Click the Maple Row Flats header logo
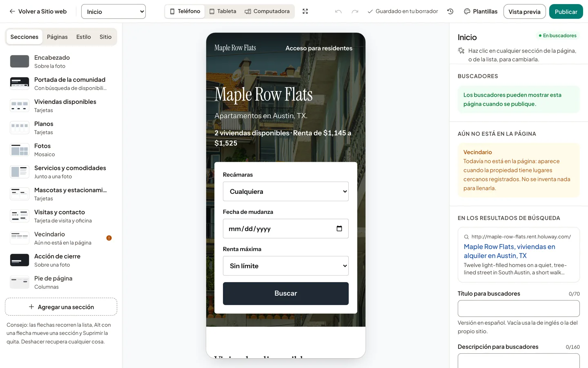Image resolution: width=588 pixels, height=368 pixels. click(x=235, y=48)
